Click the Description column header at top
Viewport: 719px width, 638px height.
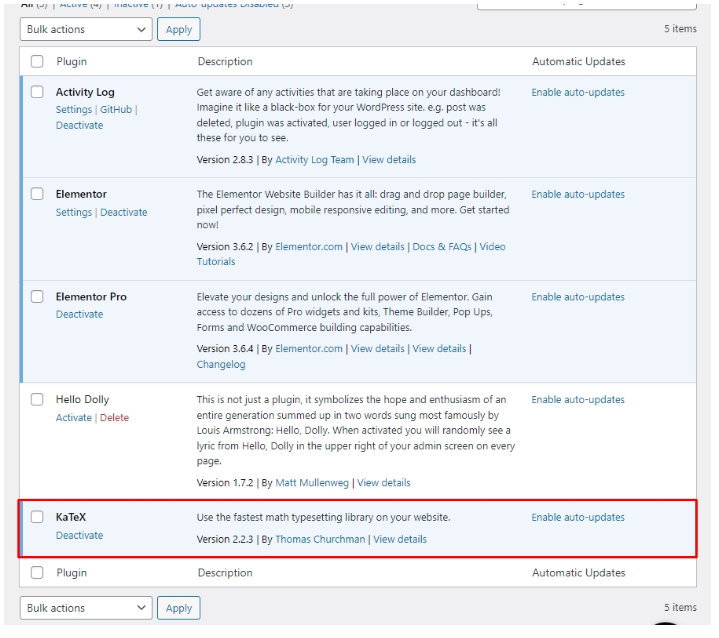pyautogui.click(x=225, y=61)
